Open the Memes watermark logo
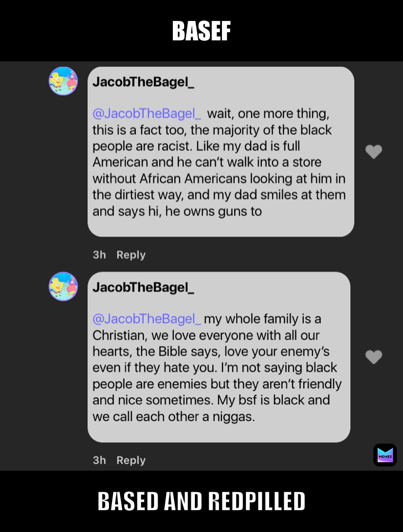Viewport: 403px width, 532px height. [385, 455]
